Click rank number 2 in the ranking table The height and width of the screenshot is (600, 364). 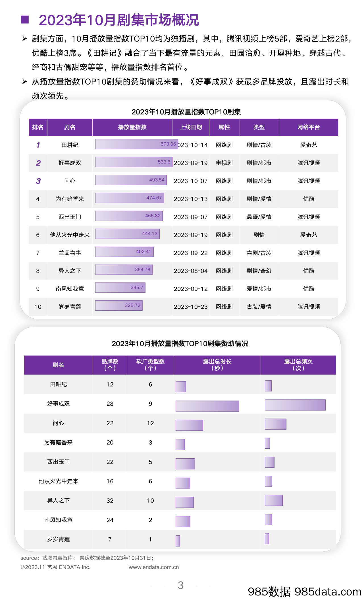pos(38,163)
